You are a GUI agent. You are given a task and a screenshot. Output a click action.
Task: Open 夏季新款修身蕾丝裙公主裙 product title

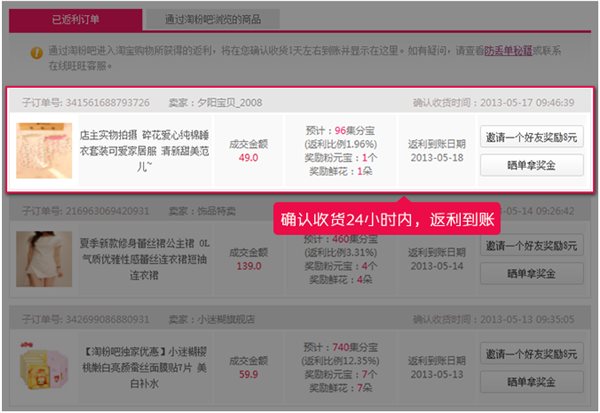point(145,259)
